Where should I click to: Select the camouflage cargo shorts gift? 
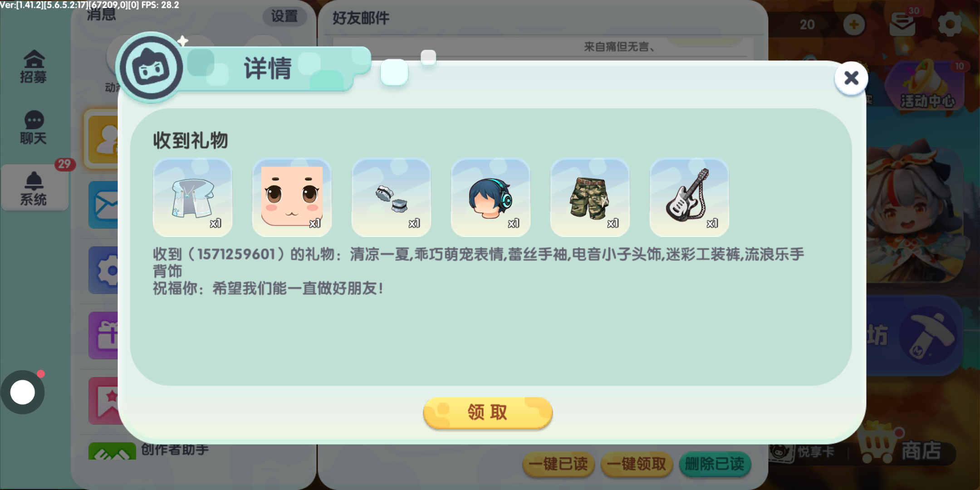tap(590, 197)
